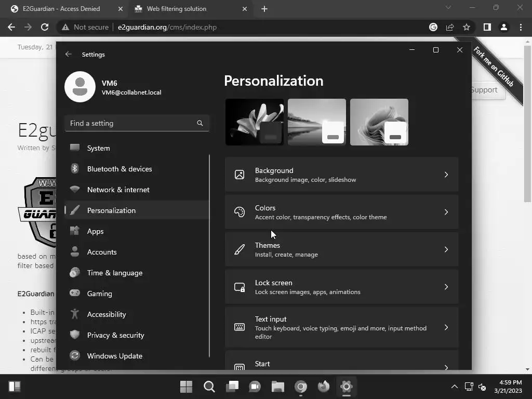
Task: Select Personalization in the sidebar
Action: point(137,210)
